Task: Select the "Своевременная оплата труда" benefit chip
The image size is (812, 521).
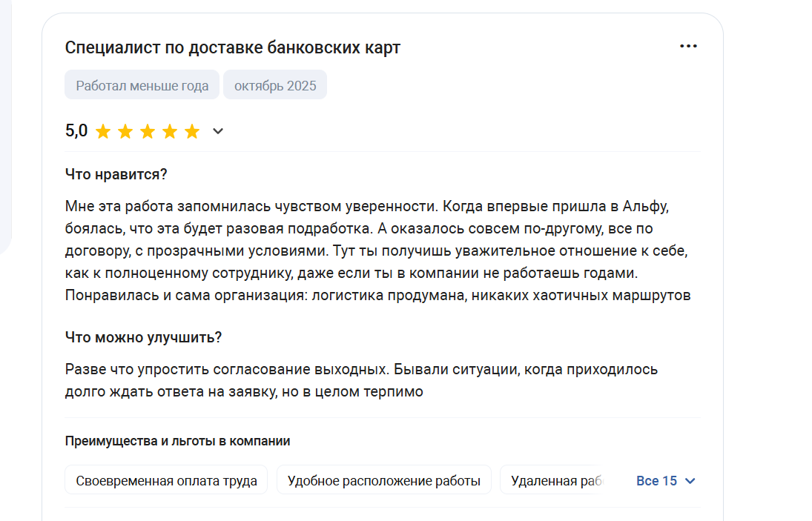Action: coord(166,481)
